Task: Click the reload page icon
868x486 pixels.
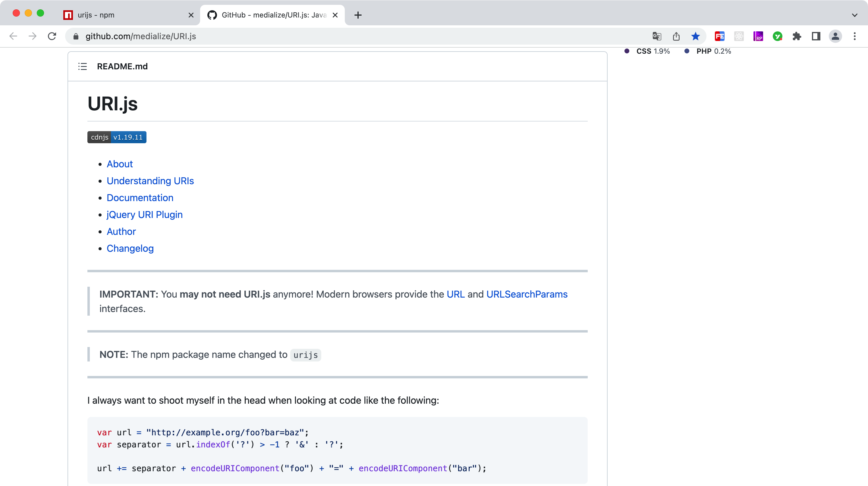Action: [x=52, y=36]
